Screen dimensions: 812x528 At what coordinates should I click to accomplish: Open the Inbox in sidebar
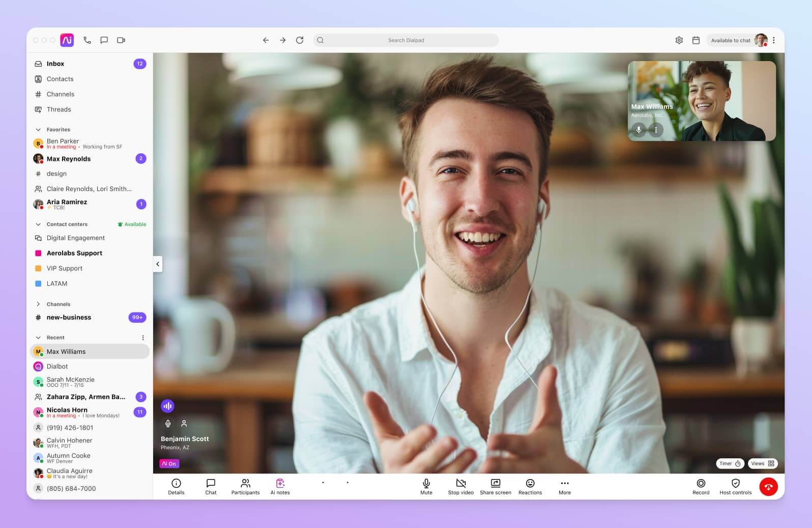coord(55,64)
